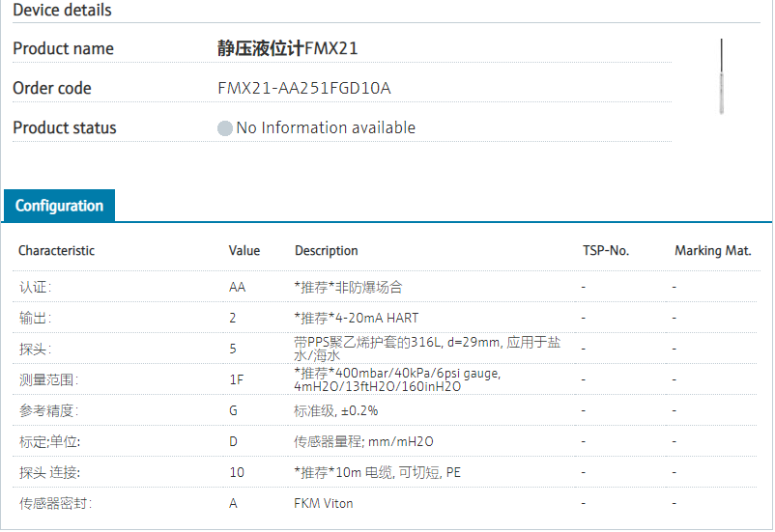775x532 pixels.
Task: Click the Value column header
Action: click(x=244, y=251)
